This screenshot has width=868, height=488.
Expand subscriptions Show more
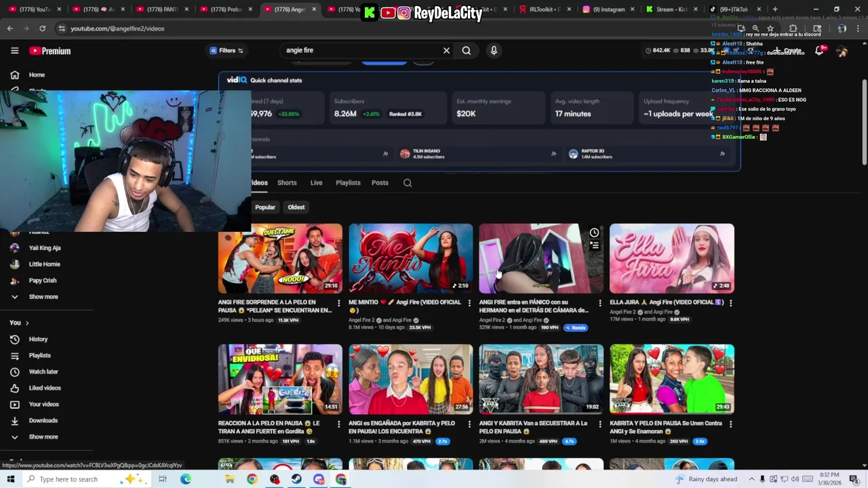click(x=43, y=297)
